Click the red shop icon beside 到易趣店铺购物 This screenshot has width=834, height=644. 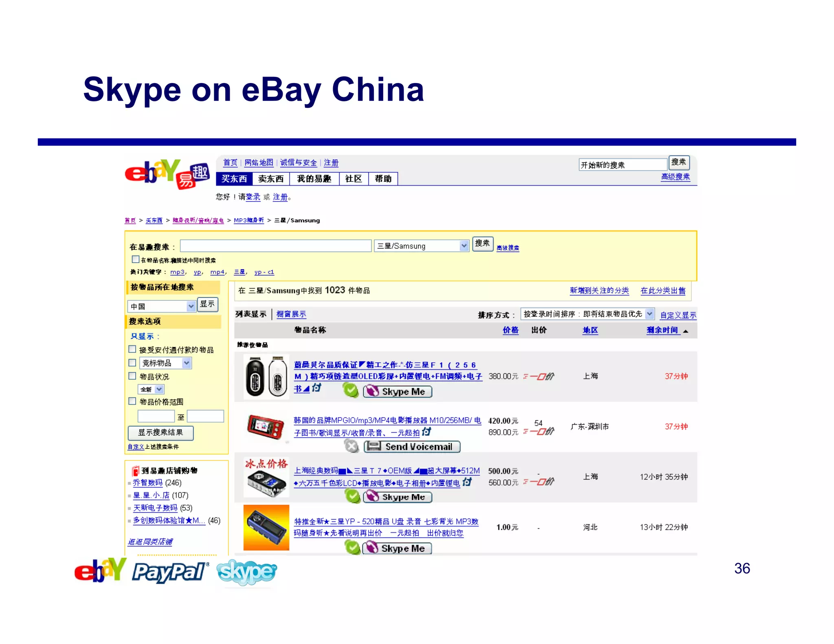[x=136, y=471]
